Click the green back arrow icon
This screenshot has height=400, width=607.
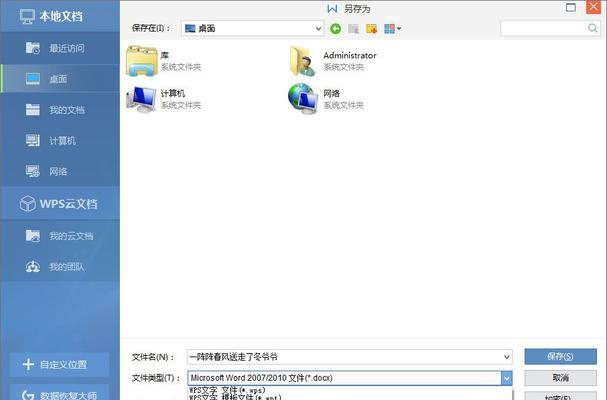point(336,28)
